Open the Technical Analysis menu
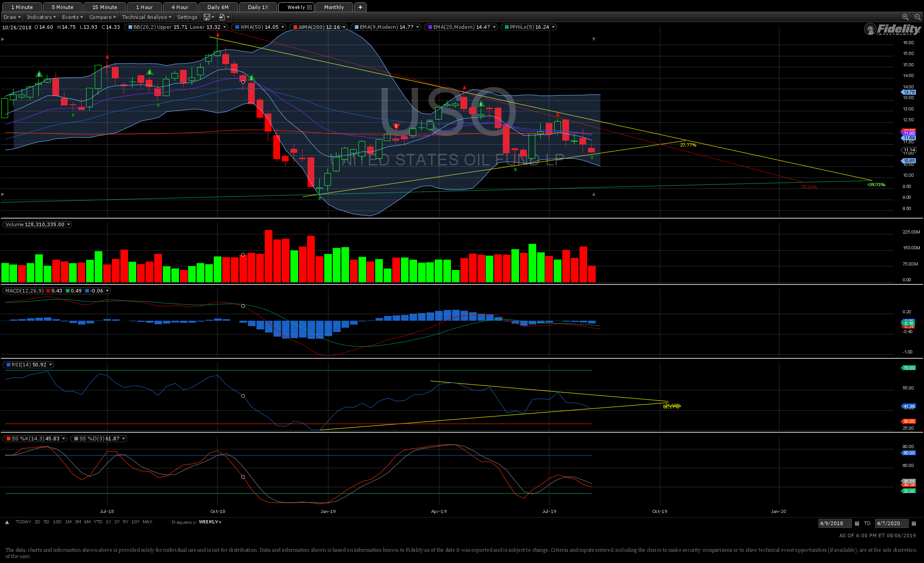 (146, 17)
